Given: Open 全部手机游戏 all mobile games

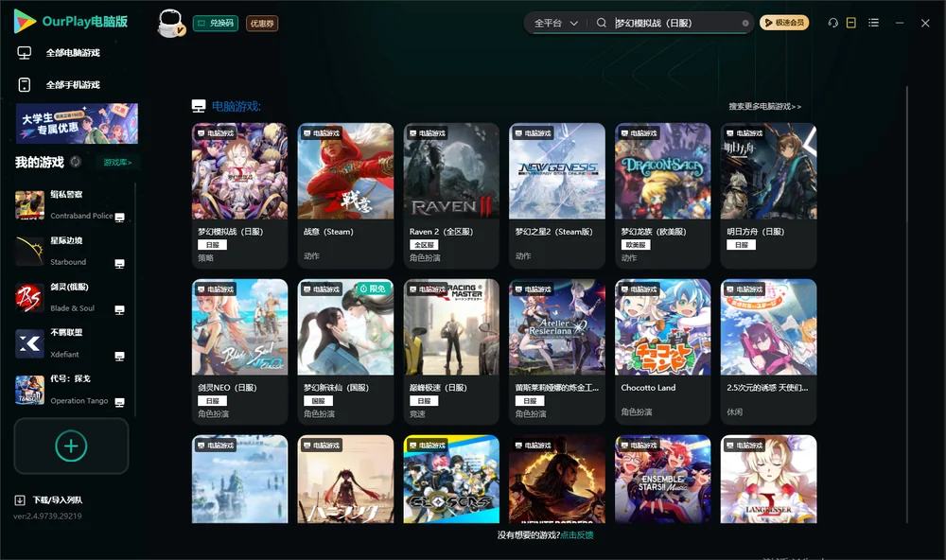Looking at the screenshot, I should 59,85.
